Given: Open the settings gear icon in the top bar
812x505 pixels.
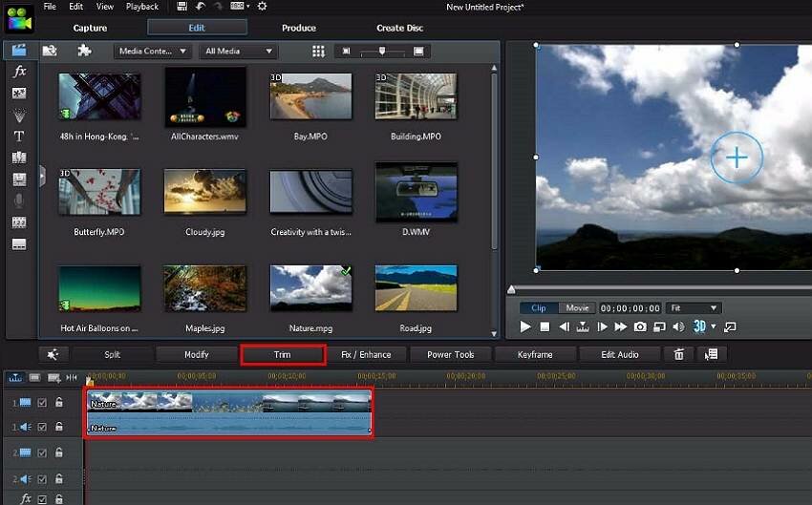Looking at the screenshot, I should (262, 7).
